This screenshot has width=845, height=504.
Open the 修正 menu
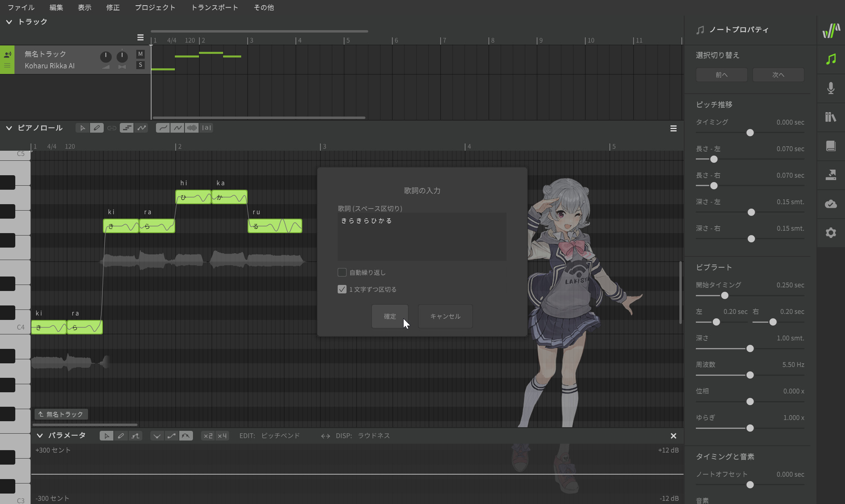(113, 8)
